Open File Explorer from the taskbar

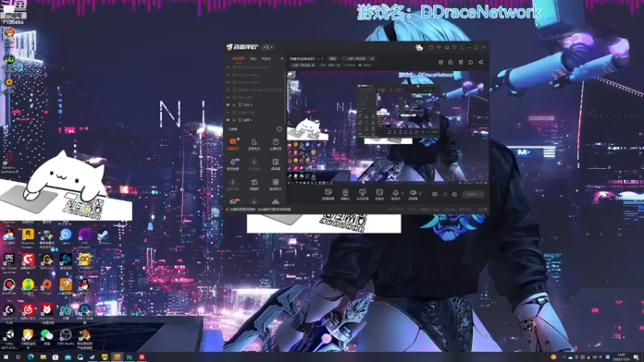pos(43,357)
